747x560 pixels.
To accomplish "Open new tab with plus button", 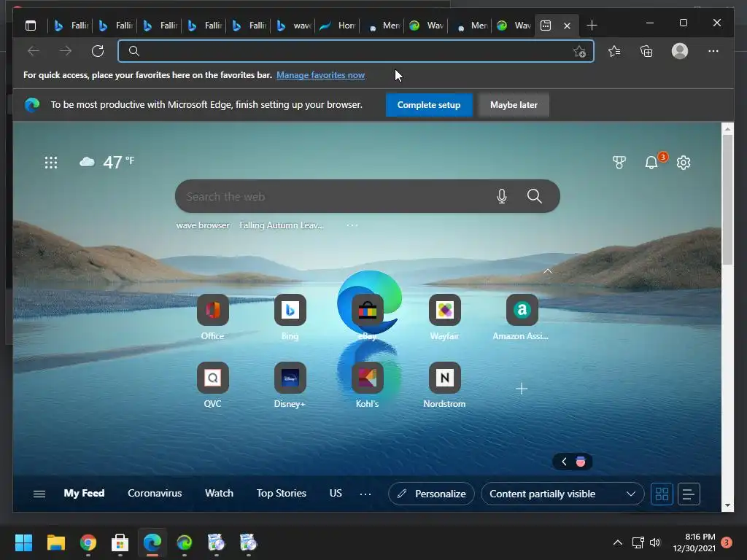I will coord(592,26).
